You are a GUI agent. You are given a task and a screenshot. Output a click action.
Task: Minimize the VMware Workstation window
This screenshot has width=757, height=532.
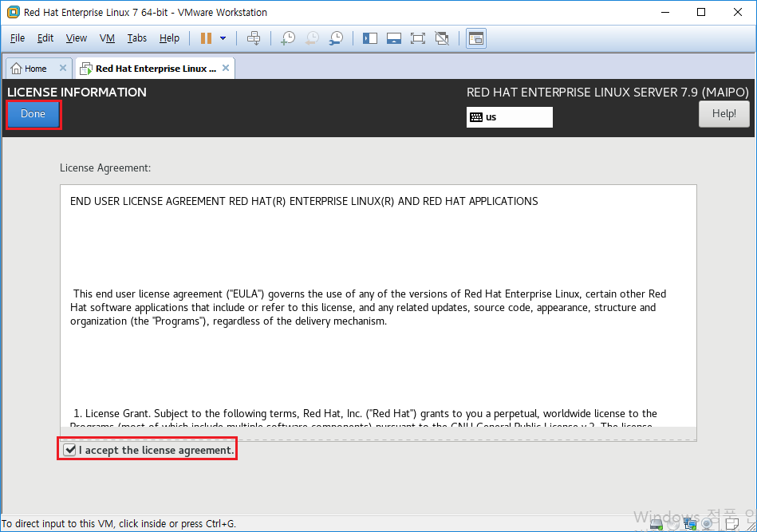point(665,12)
